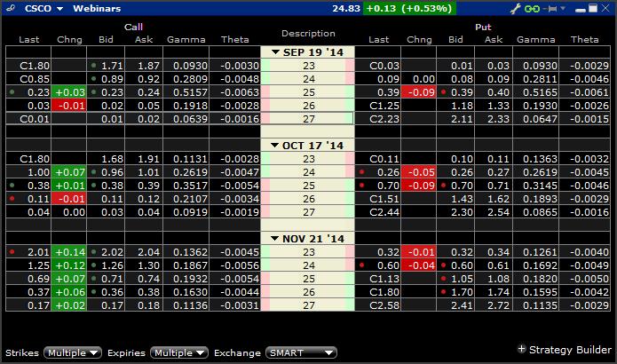Open the Exchange SMART dropdown
Image resolution: width=617 pixels, height=364 pixels.
tap(299, 352)
